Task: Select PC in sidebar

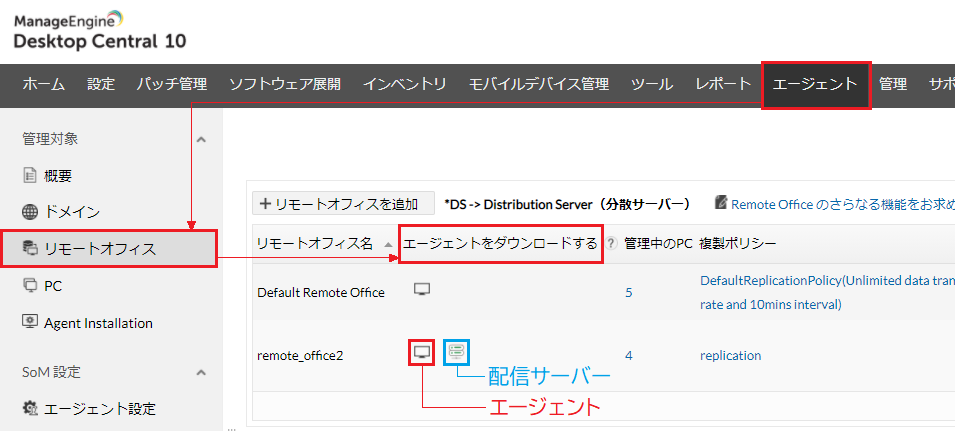Action: 53,286
